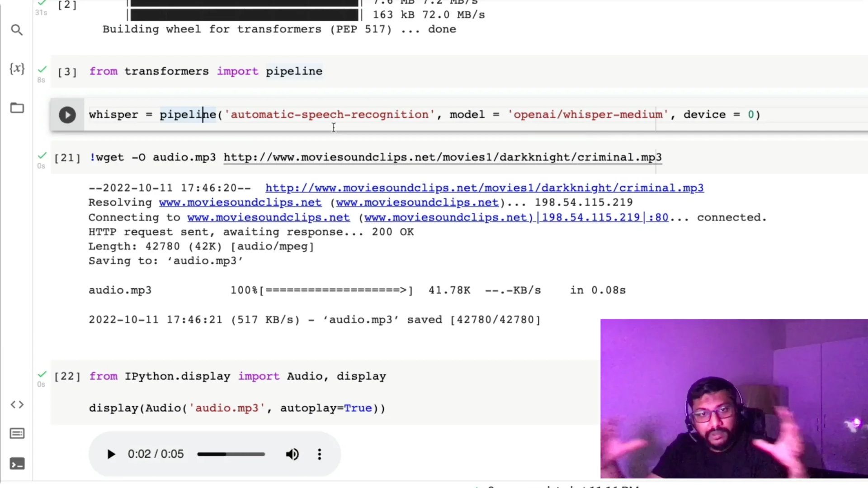Click execution count [21] on the wget cell
The width and height of the screenshot is (868, 488).
(x=67, y=158)
